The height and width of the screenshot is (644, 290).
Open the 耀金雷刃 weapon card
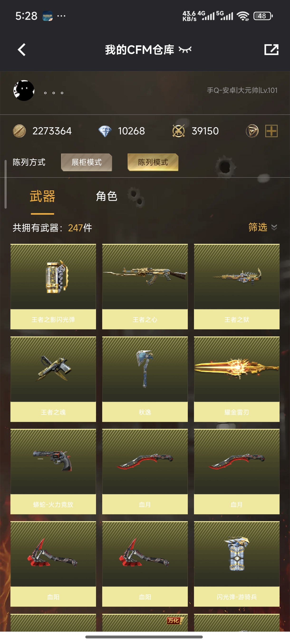tap(237, 379)
